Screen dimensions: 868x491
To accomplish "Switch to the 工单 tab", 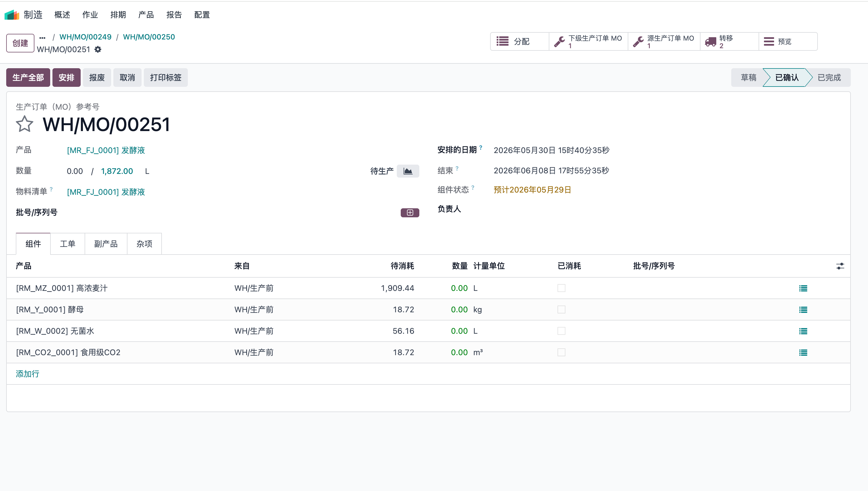I will 67,244.
